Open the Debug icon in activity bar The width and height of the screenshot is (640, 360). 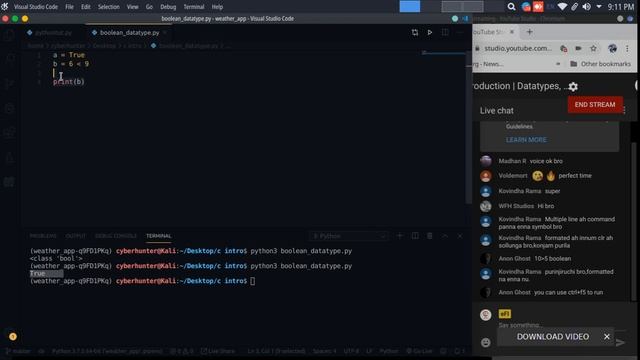(9, 109)
